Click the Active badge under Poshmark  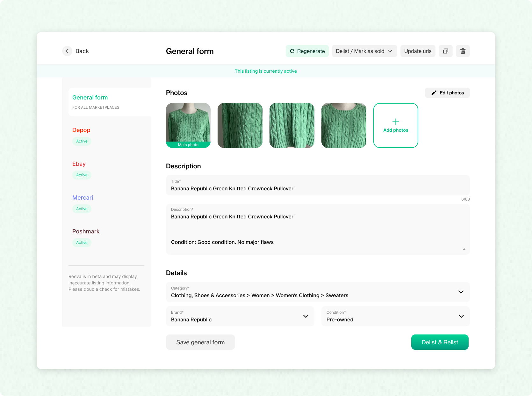82,243
